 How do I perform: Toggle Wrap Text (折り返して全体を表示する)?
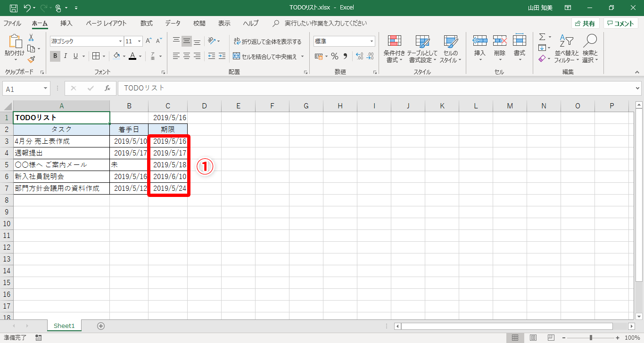(267, 41)
